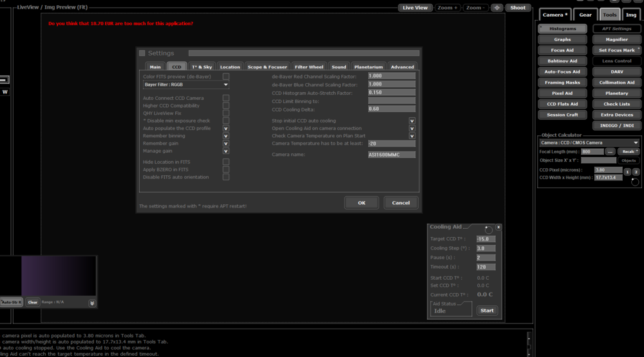Click the log panel scrollbar
The width and height of the screenshot is (644, 357).
(x=529, y=343)
